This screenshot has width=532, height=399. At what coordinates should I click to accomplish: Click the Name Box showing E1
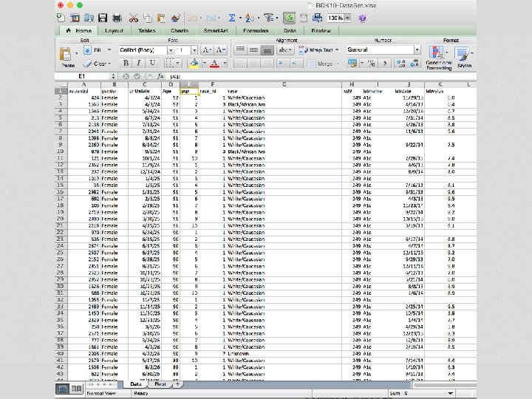(83, 76)
